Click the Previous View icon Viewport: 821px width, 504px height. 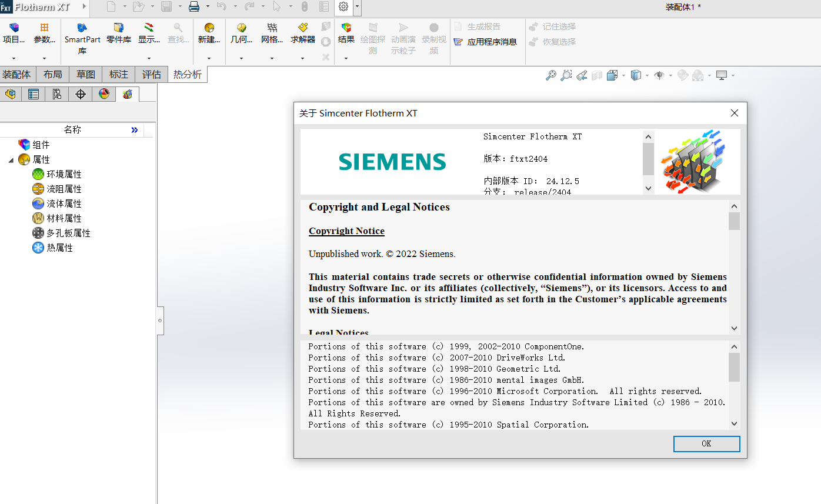click(582, 75)
